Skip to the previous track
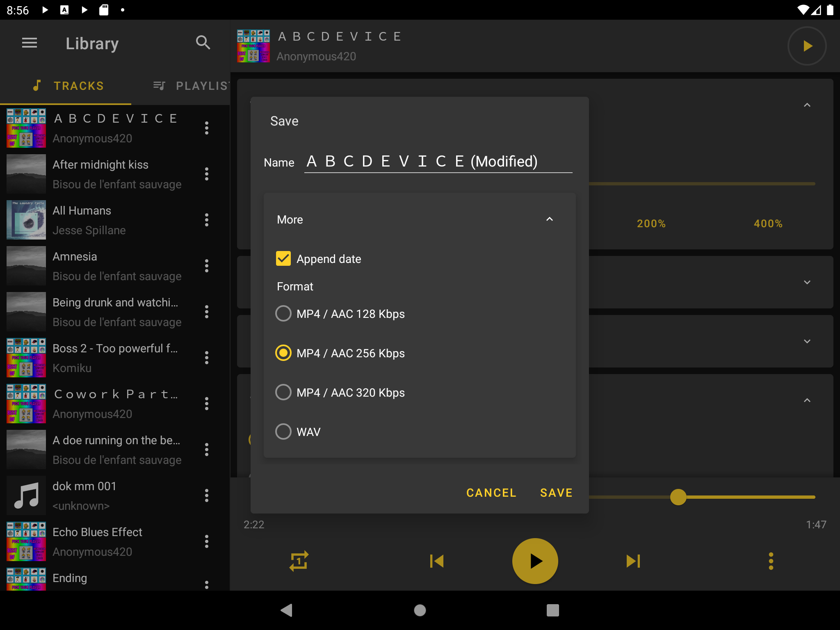Screen dimensions: 840x630 point(437,561)
